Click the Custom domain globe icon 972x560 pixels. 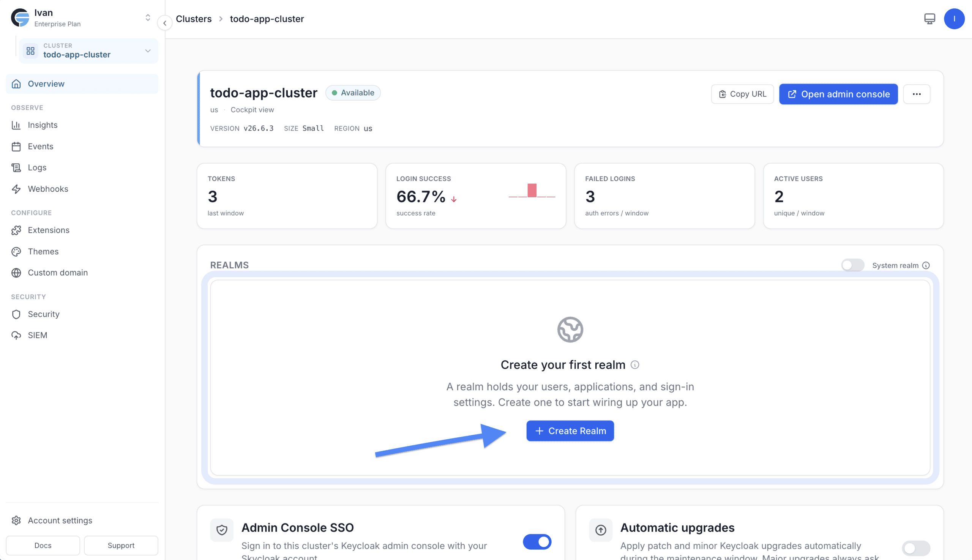tap(16, 272)
